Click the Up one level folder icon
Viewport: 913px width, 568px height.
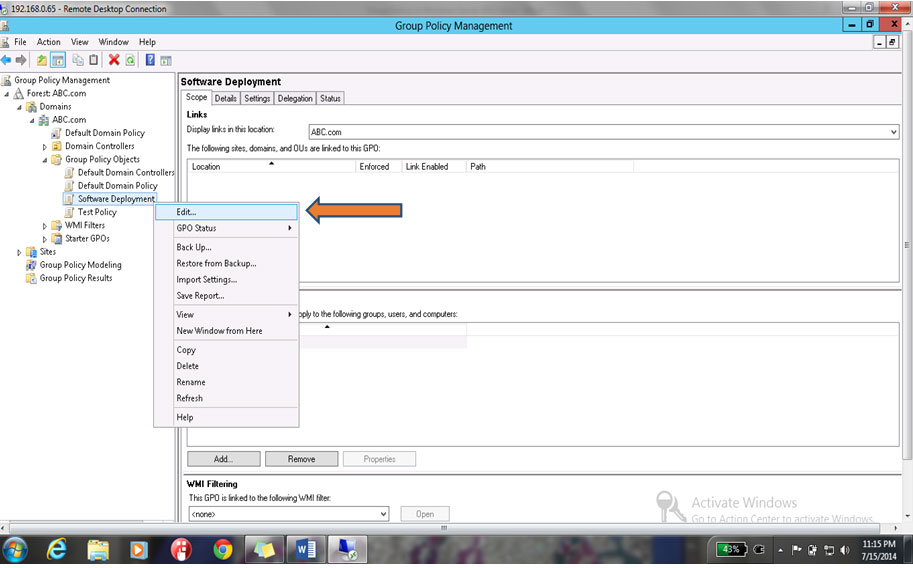pos(42,60)
